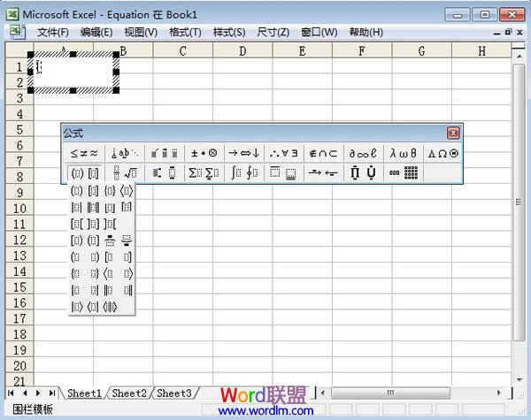Insert the curly braces fence template

pos(110,191)
